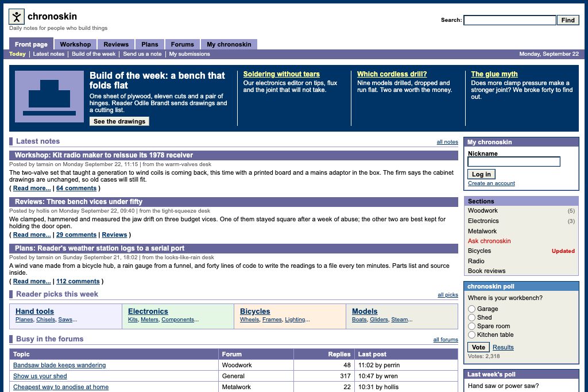Open The glue myth article
Screen dimensions: 588x392
494,74
